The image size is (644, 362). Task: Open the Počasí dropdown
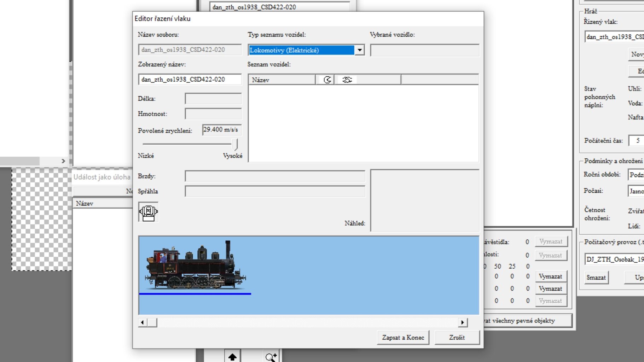point(636,191)
